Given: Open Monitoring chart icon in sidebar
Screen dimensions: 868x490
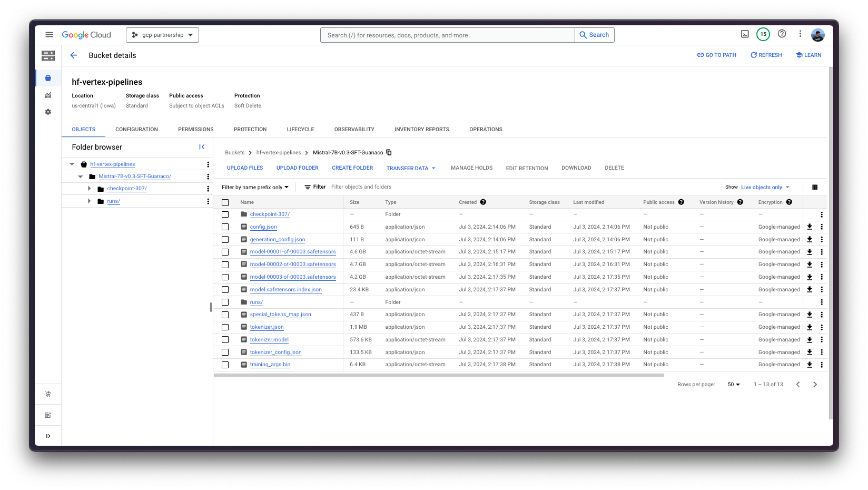Looking at the screenshot, I should click(x=48, y=95).
